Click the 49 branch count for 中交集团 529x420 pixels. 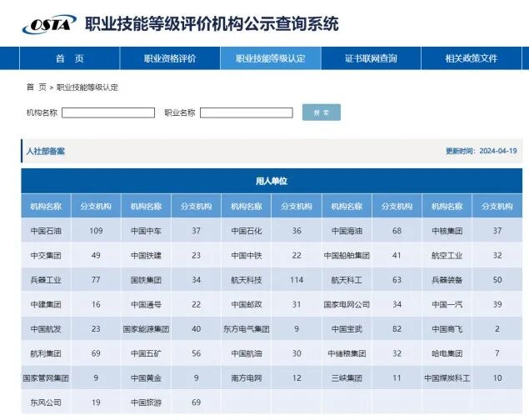96,255
